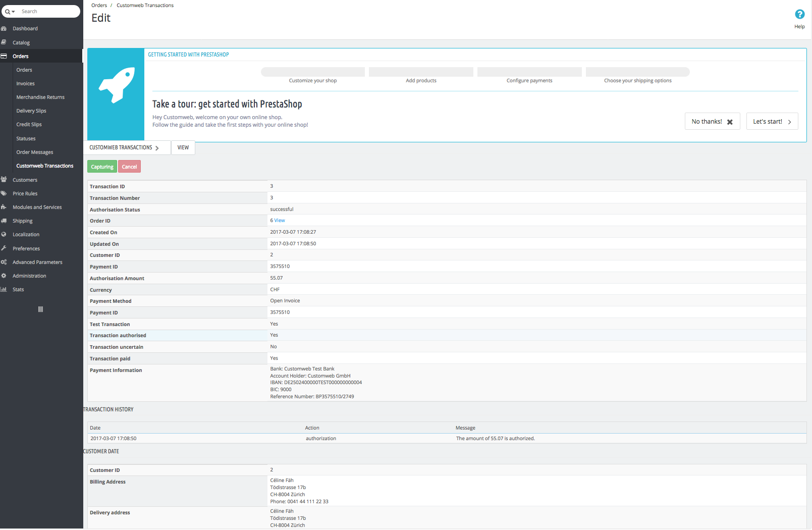
Task: Open the View link for order 6
Action: click(280, 221)
